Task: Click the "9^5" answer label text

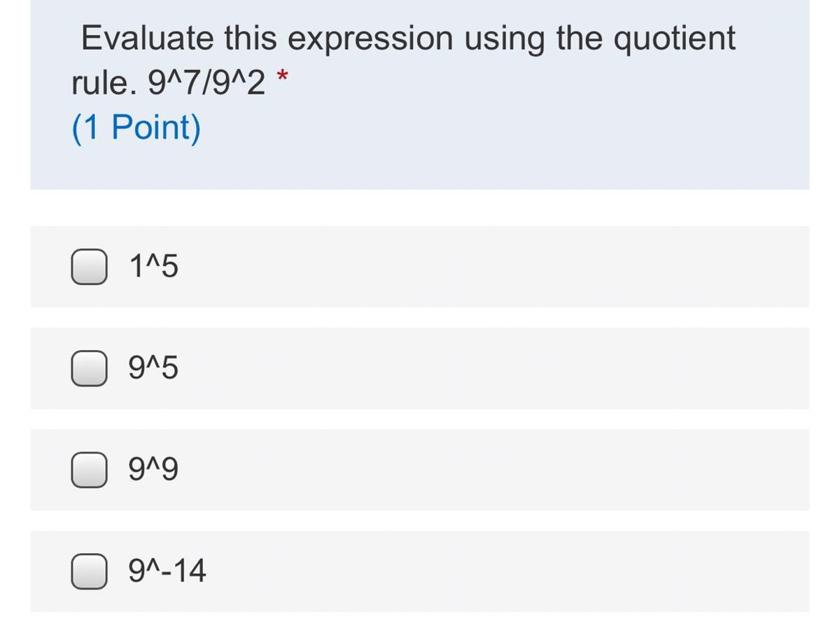Action: [x=153, y=368]
